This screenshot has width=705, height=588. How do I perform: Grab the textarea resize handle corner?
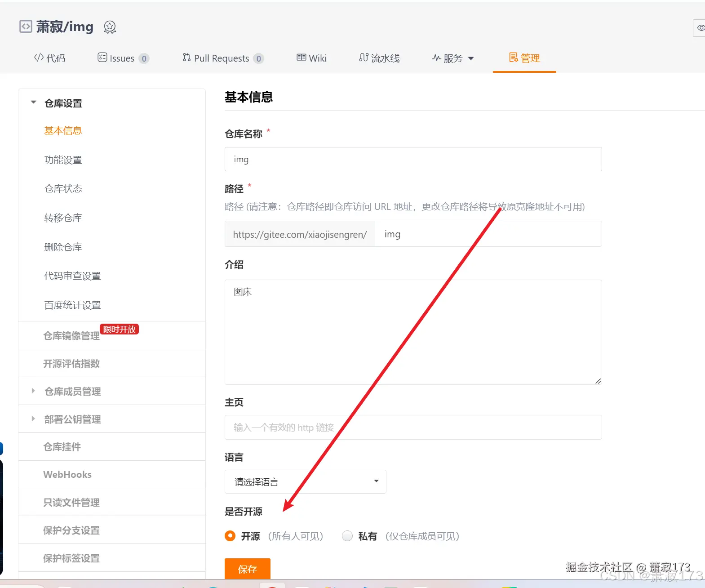coord(598,381)
